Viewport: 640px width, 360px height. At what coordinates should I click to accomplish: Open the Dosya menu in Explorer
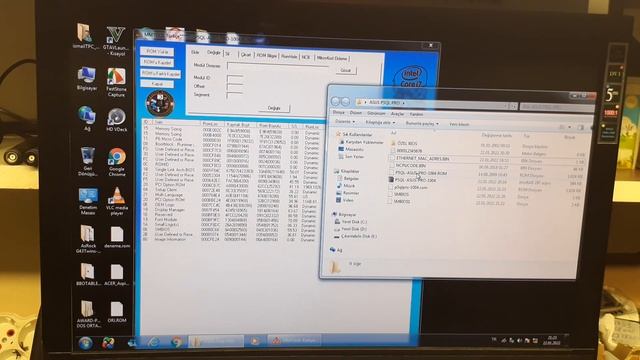pos(338,112)
